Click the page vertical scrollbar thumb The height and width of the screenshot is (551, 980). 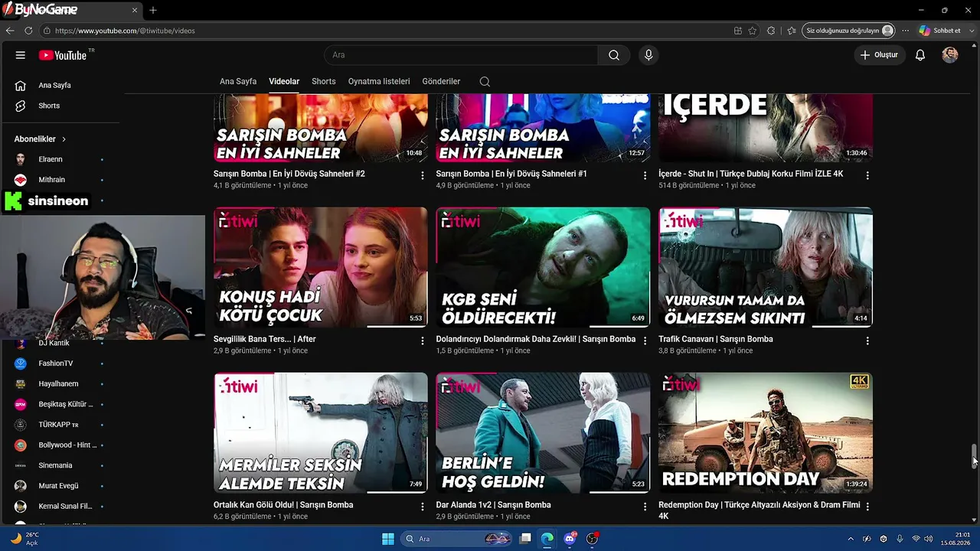pyautogui.click(x=975, y=456)
